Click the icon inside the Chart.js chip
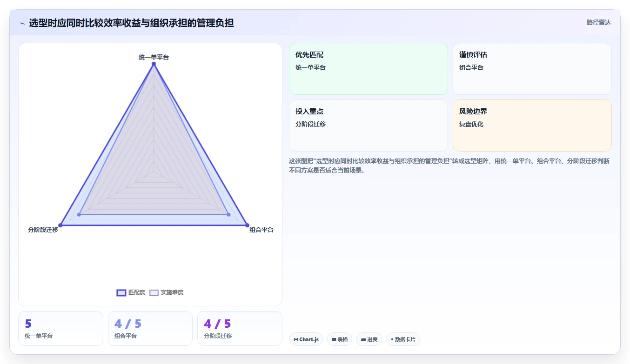This screenshot has height=364, width=630. click(x=296, y=340)
